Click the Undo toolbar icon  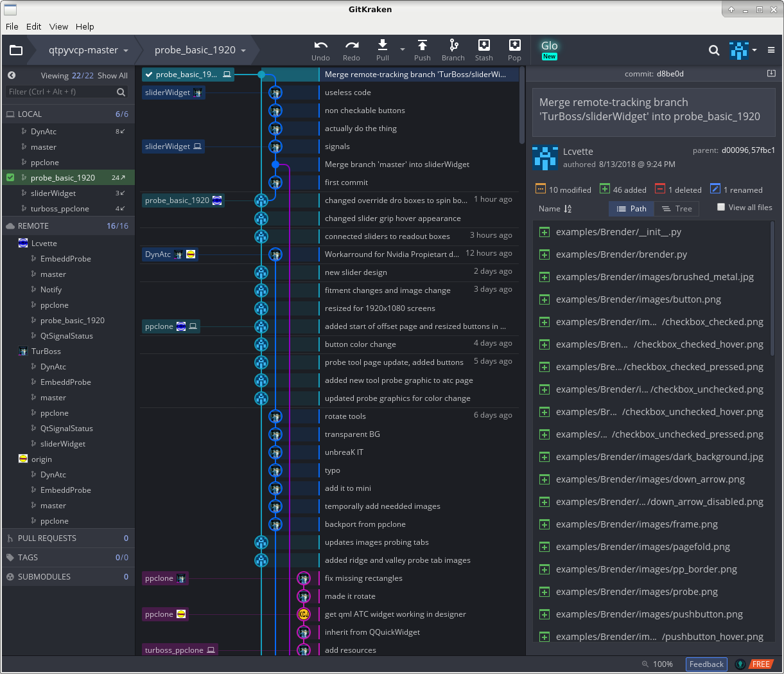tap(320, 45)
